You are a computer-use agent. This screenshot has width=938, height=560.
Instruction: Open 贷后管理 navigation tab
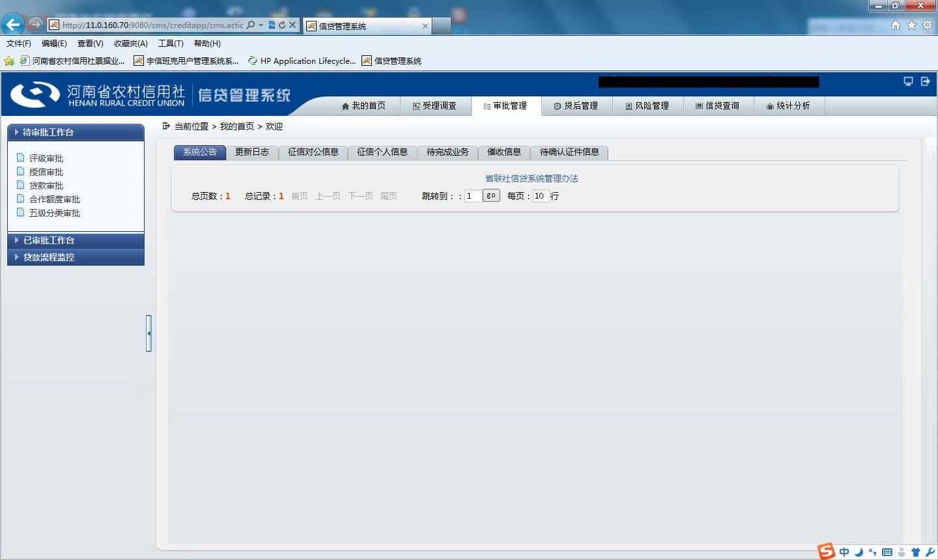click(x=576, y=105)
